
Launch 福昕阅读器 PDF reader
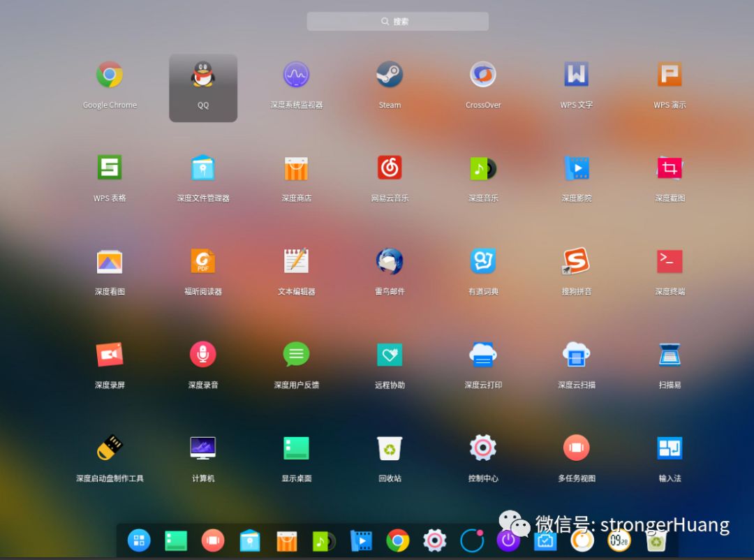click(202, 261)
